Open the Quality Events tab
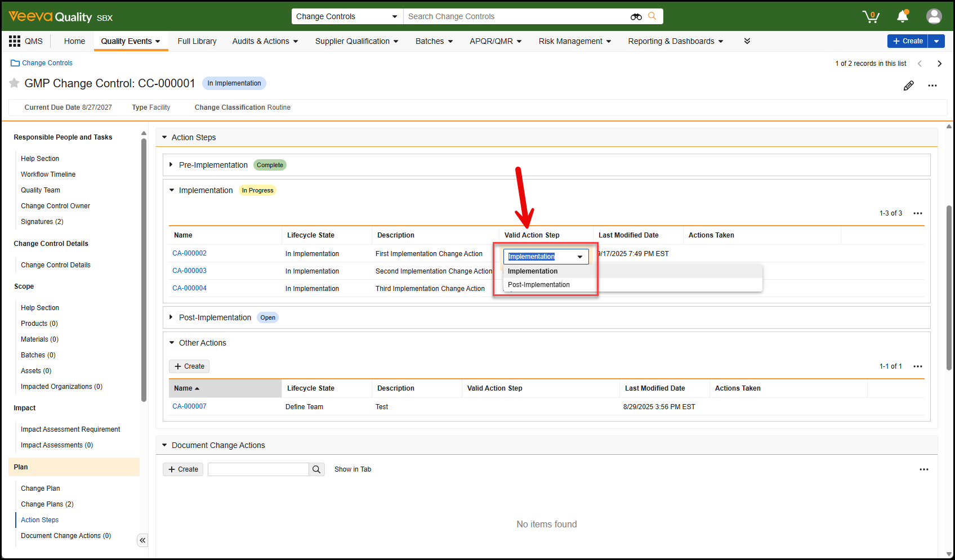The image size is (955, 560). coord(131,41)
